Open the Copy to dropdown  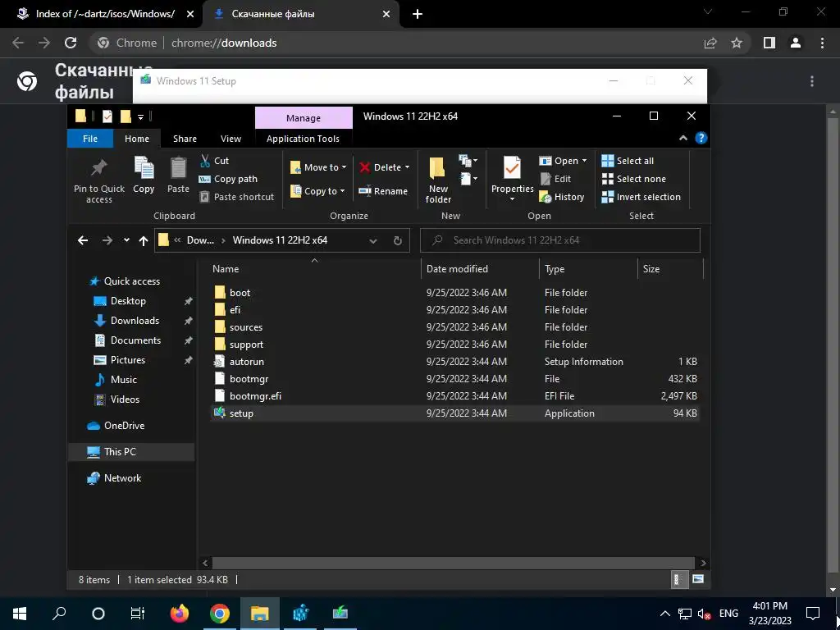(317, 191)
